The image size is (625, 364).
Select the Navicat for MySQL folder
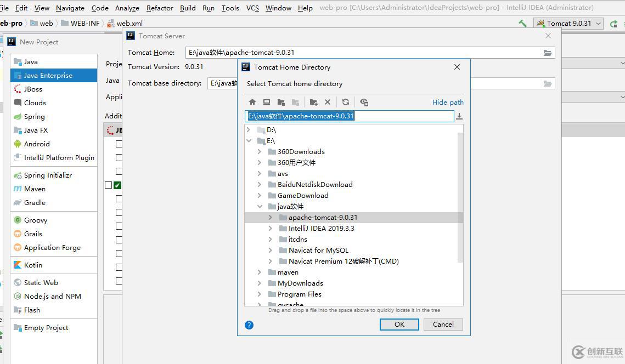click(318, 251)
